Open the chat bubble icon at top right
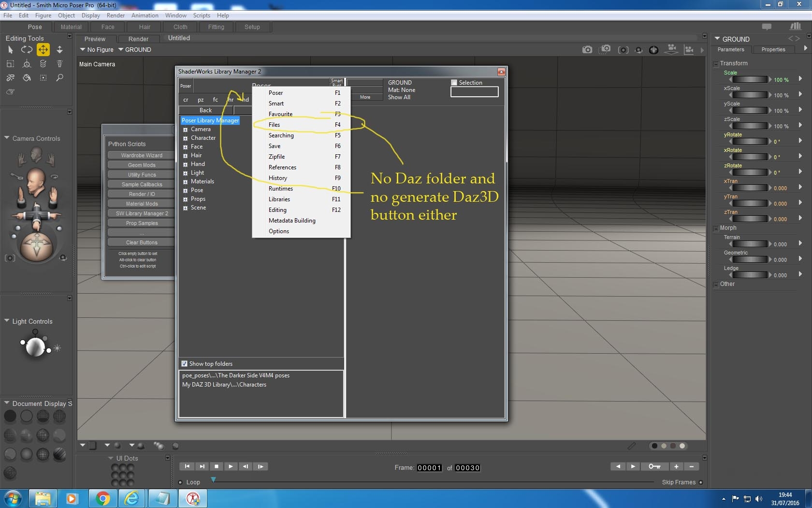This screenshot has height=508, width=812. click(x=767, y=27)
